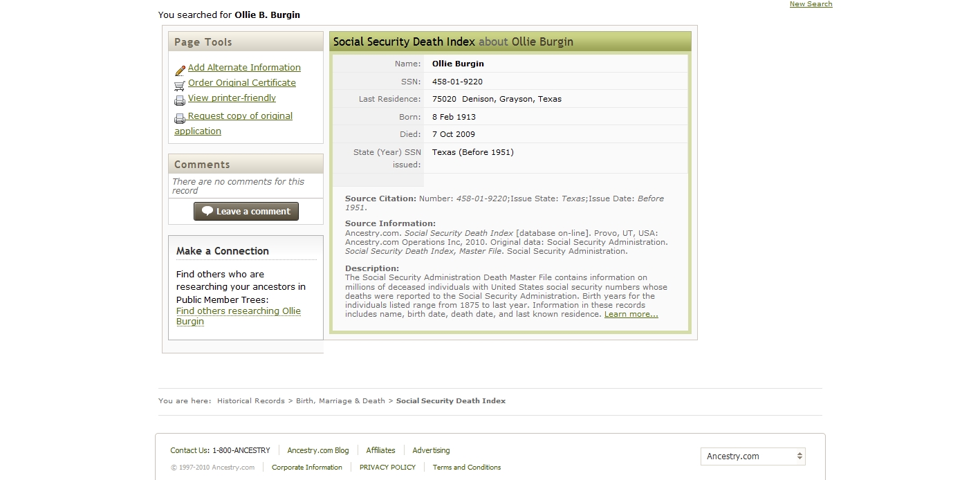The height and width of the screenshot is (480, 980).
Task: Click the shopping cart icon for ordering certificate
Action: [180, 85]
